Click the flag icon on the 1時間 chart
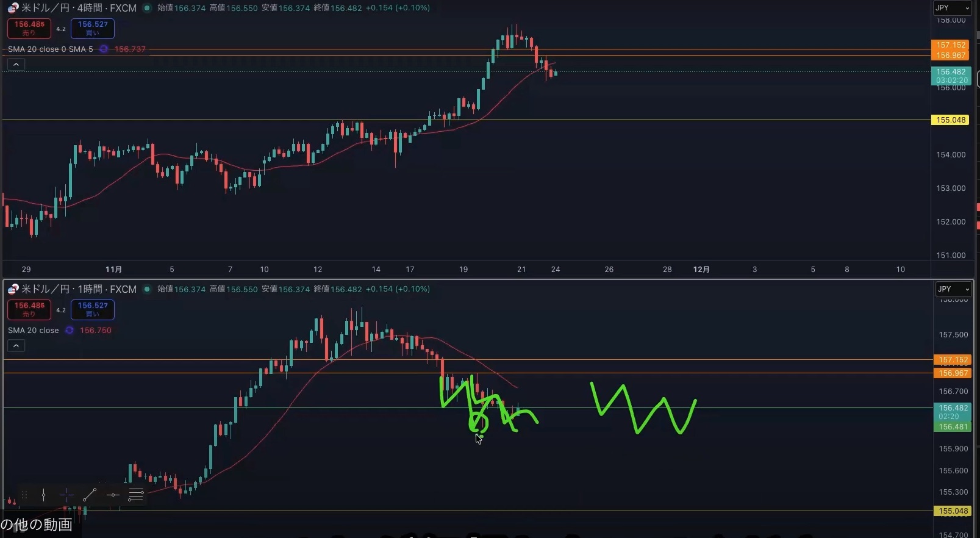The width and height of the screenshot is (980, 538). pyautogui.click(x=13, y=289)
